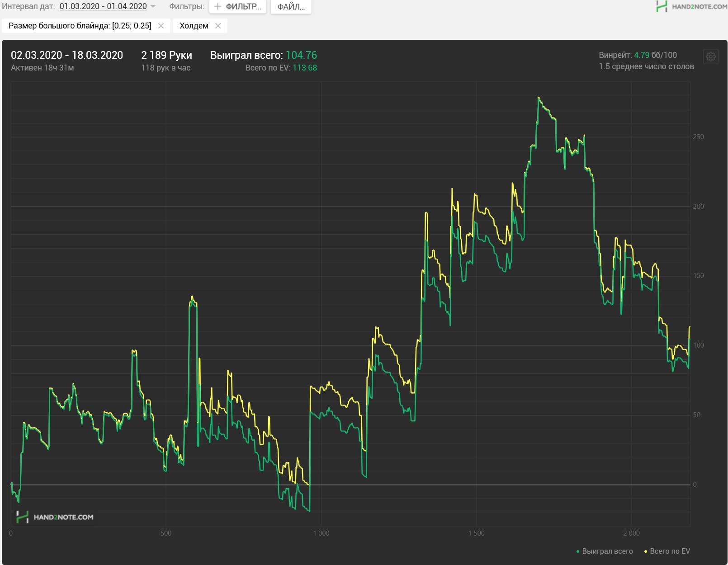The height and width of the screenshot is (565, 728).
Task: Click the Интервал дат label
Action: point(28,6)
